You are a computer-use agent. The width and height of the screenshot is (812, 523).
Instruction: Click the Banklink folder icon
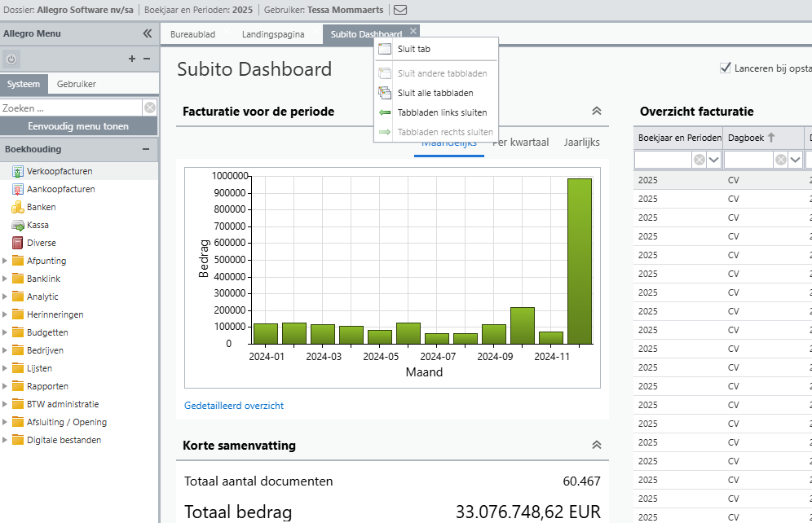coord(18,279)
